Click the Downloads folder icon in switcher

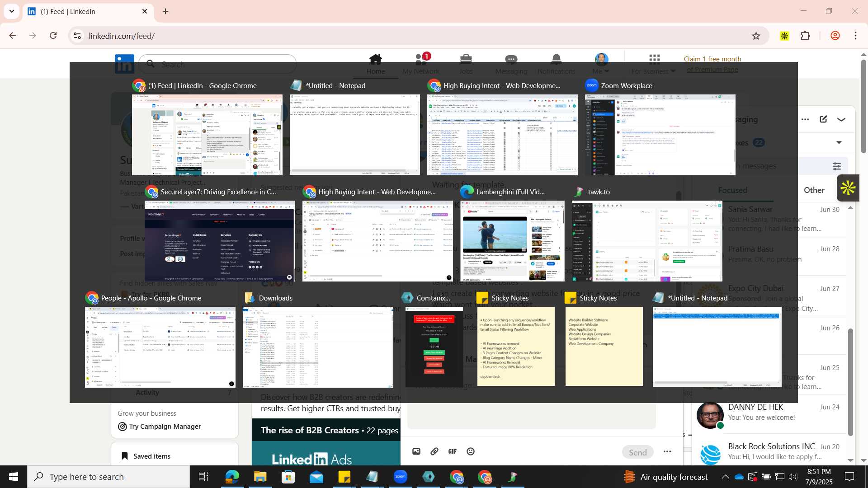pos(249,298)
